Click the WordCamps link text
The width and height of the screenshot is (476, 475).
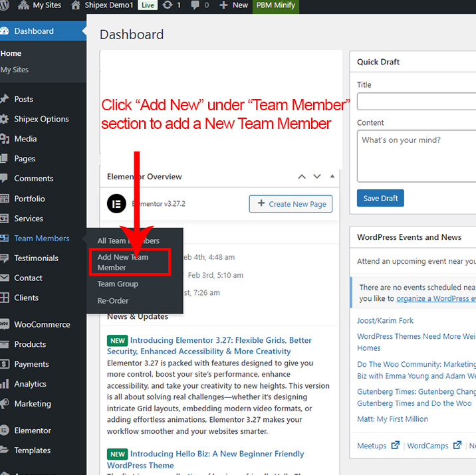tap(427, 446)
